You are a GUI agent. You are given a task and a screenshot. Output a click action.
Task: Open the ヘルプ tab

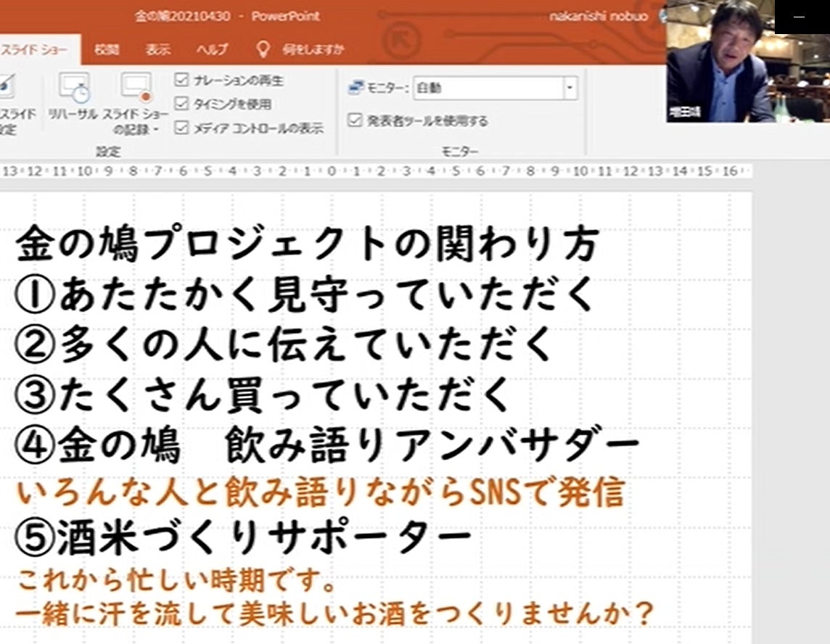211,49
